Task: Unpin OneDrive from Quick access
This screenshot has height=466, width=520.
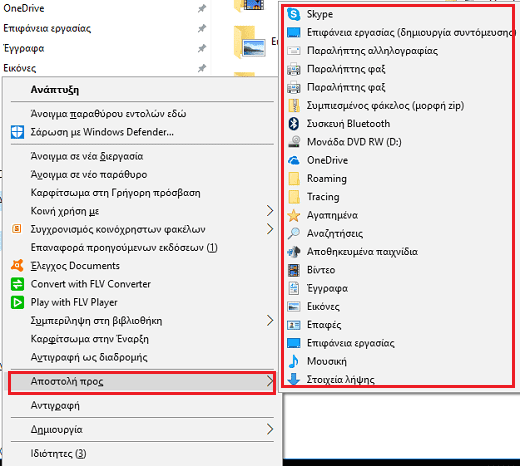Action: tap(202, 8)
